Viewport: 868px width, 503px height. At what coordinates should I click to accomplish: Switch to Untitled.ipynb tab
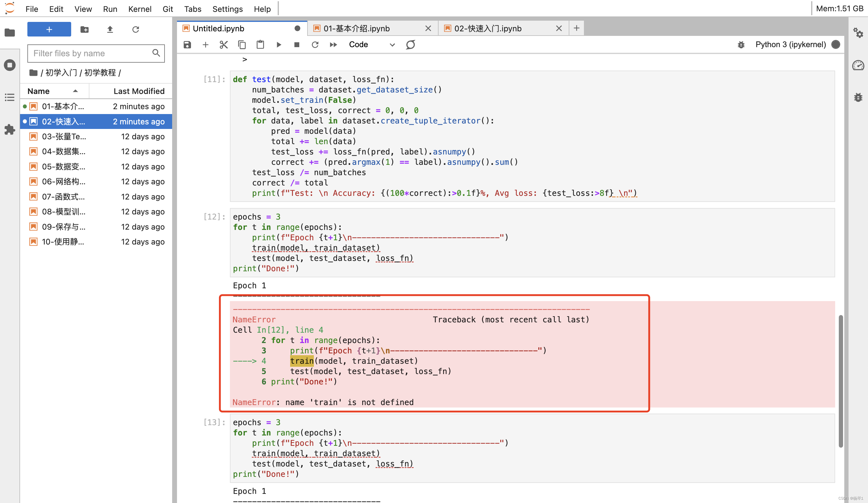[x=242, y=28]
